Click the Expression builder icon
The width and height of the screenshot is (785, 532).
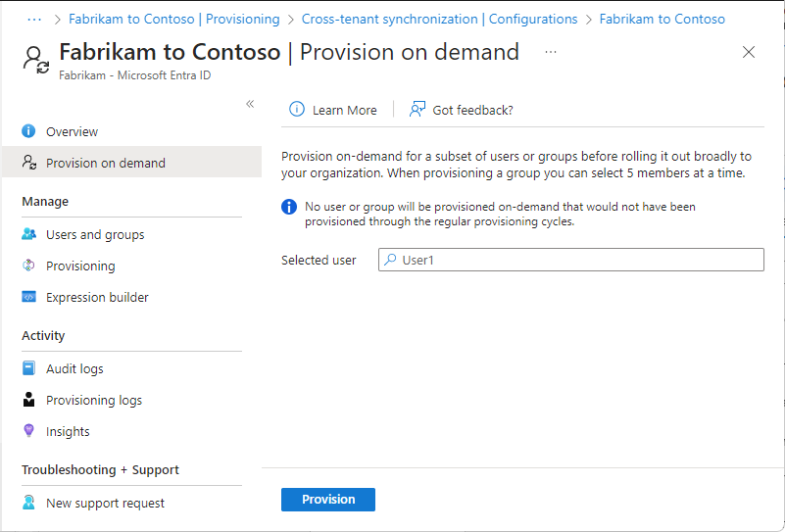pos(28,297)
